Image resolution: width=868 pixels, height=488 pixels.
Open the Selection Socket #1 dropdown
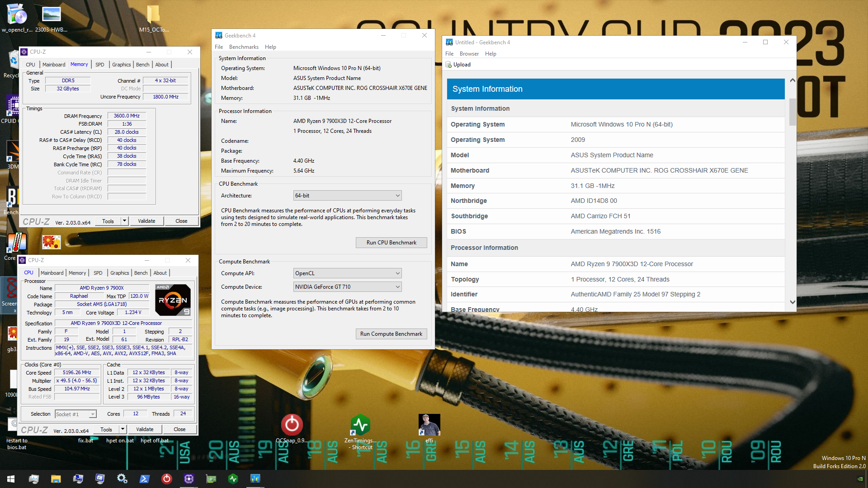75,414
